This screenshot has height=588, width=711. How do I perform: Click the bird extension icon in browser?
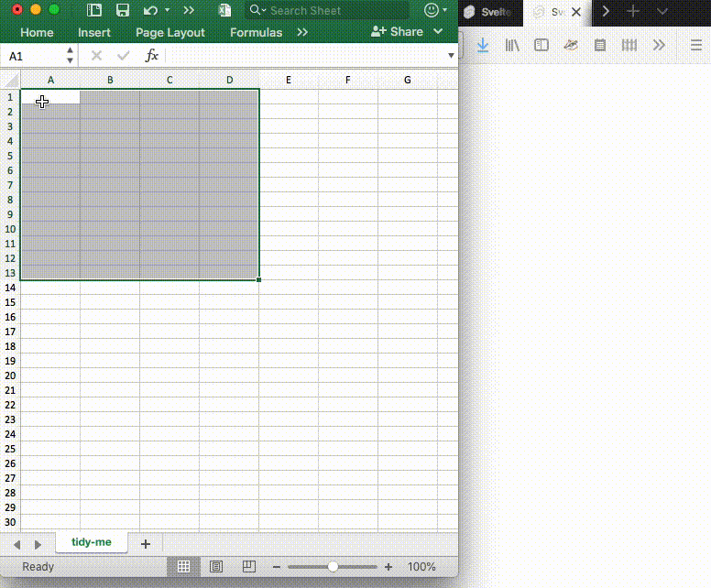[x=571, y=45]
